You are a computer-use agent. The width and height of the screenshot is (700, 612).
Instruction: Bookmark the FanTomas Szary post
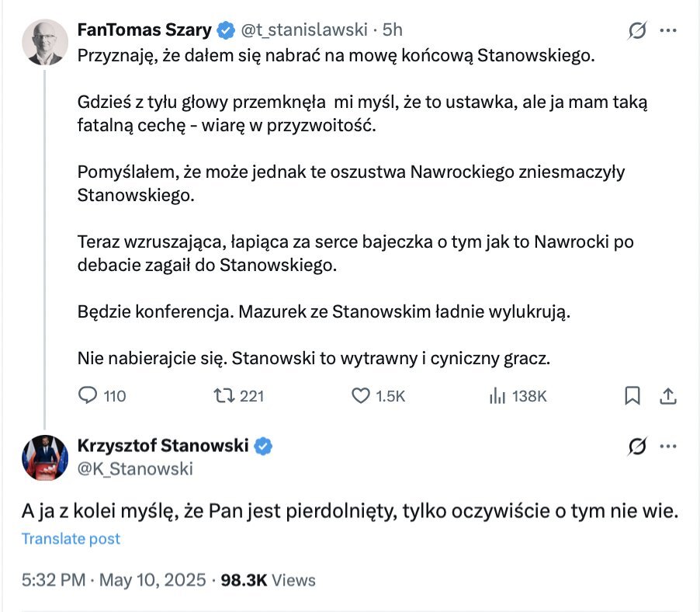coord(632,395)
